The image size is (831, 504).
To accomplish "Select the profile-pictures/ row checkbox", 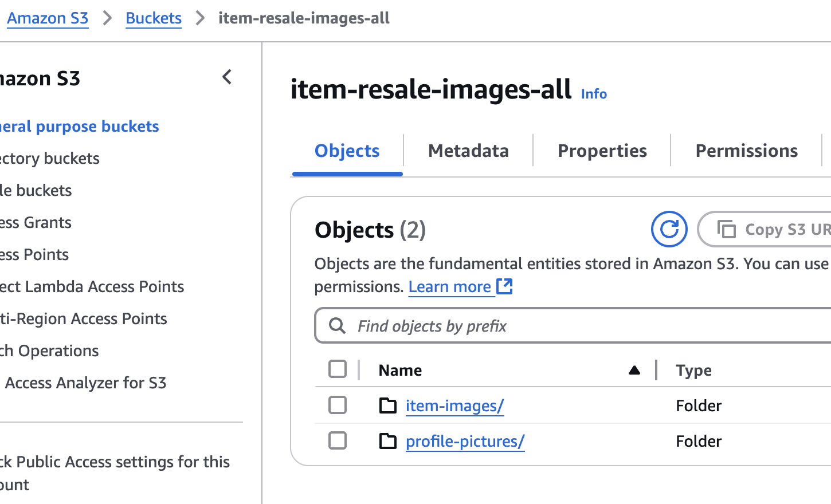I will 338,440.
